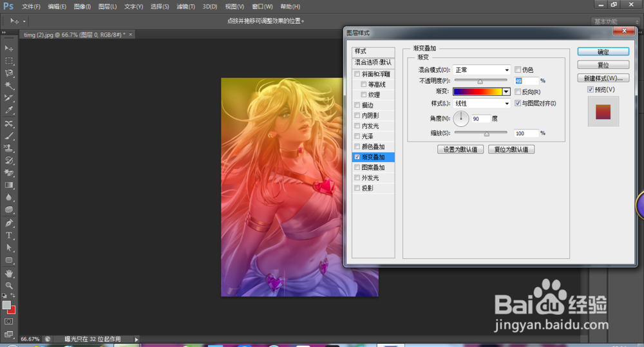Click the 复位为默认值 button
This screenshot has width=644, height=347.
[511, 149]
